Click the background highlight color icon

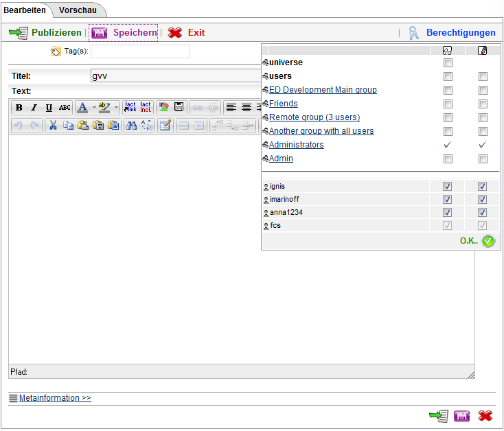tap(104, 107)
